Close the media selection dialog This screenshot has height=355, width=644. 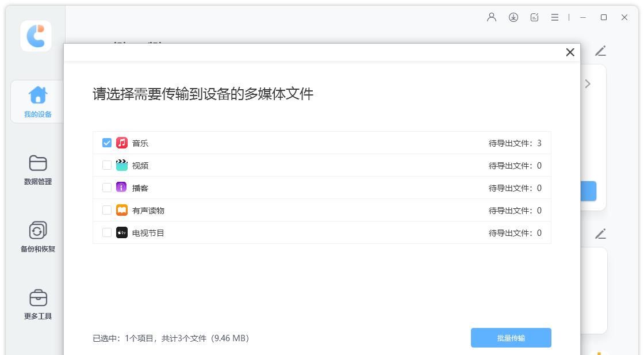570,52
